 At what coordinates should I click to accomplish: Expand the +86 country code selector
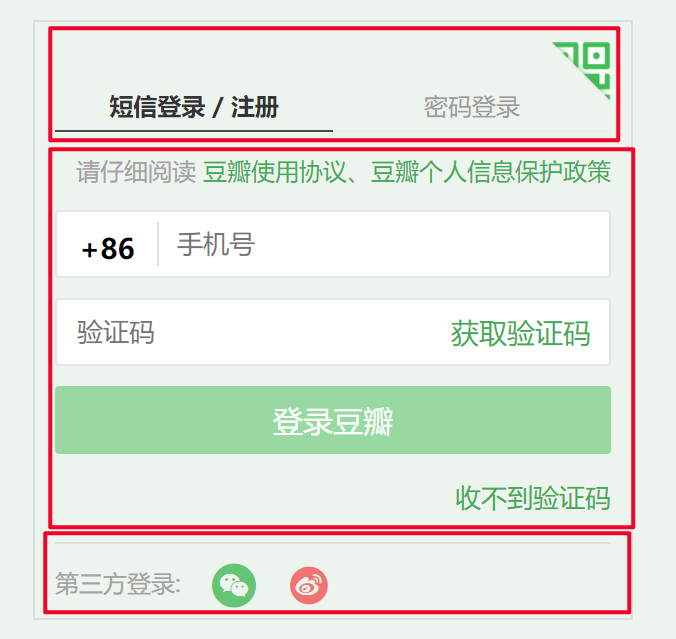pyautogui.click(x=108, y=249)
